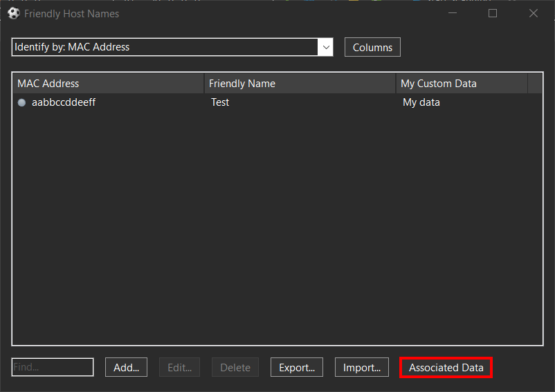Click the soccer ball app icon in title bar
The image size is (555, 392).
point(13,13)
